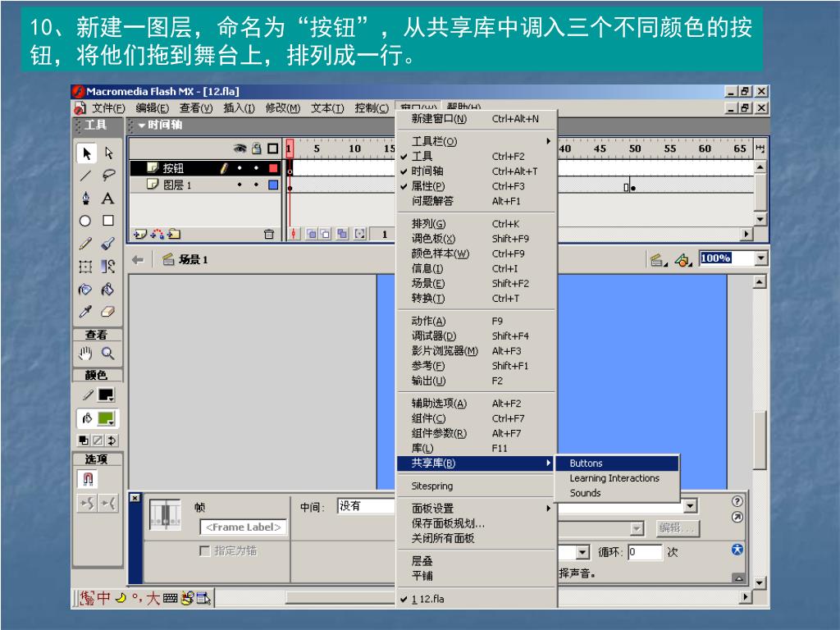The image size is (840, 630).
Task: Select the Arrow selection tool
Action: click(86, 153)
